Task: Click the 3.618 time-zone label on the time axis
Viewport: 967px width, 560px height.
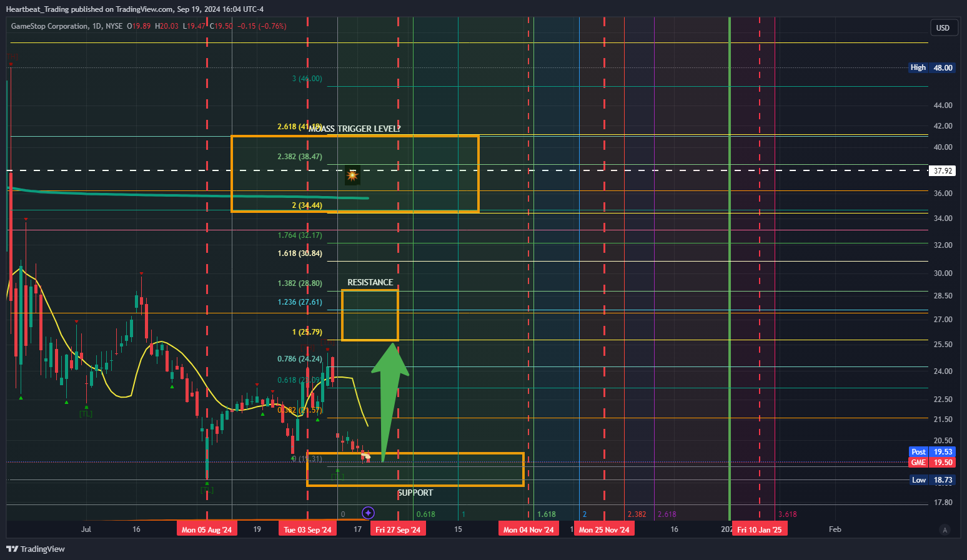Action: pos(788,514)
